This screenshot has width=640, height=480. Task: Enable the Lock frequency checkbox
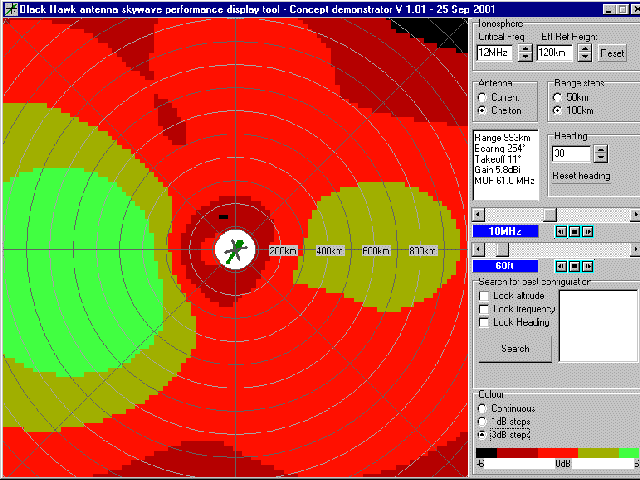[484, 309]
